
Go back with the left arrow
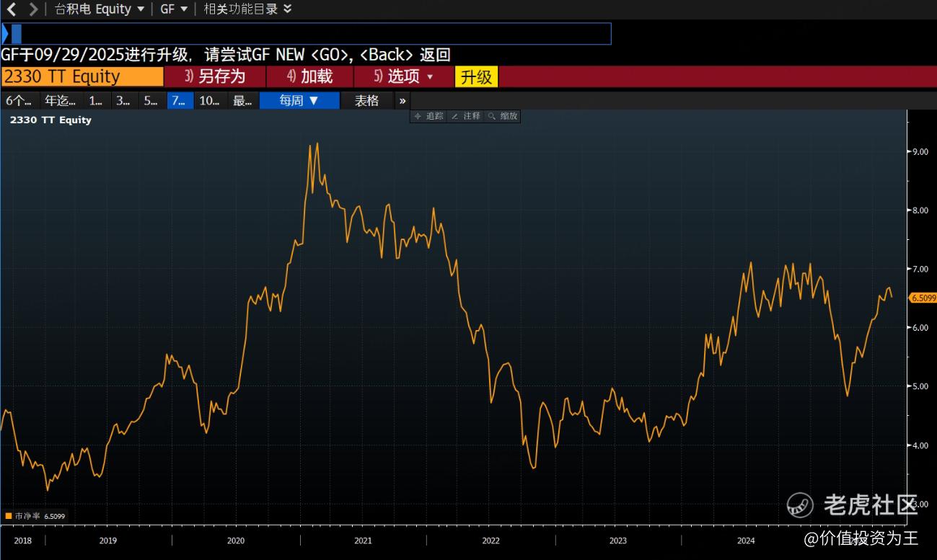tap(11, 9)
